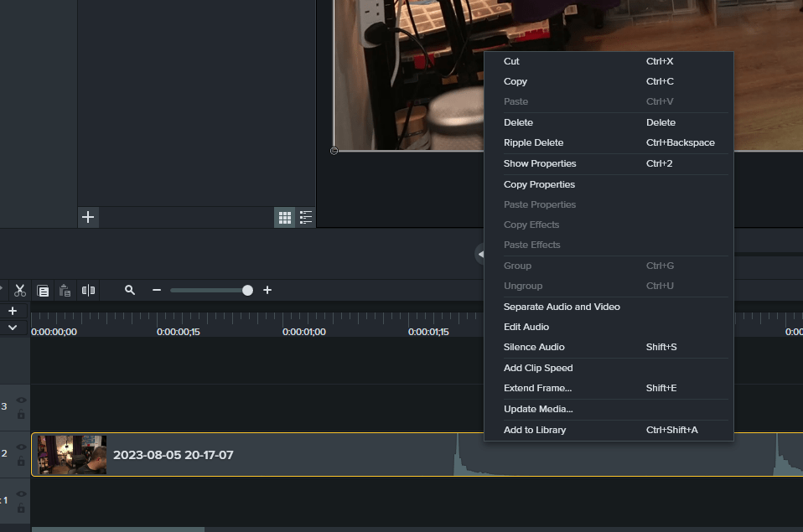Choose Copy Properties menu entry
This screenshot has height=532, width=803.
(x=609, y=184)
